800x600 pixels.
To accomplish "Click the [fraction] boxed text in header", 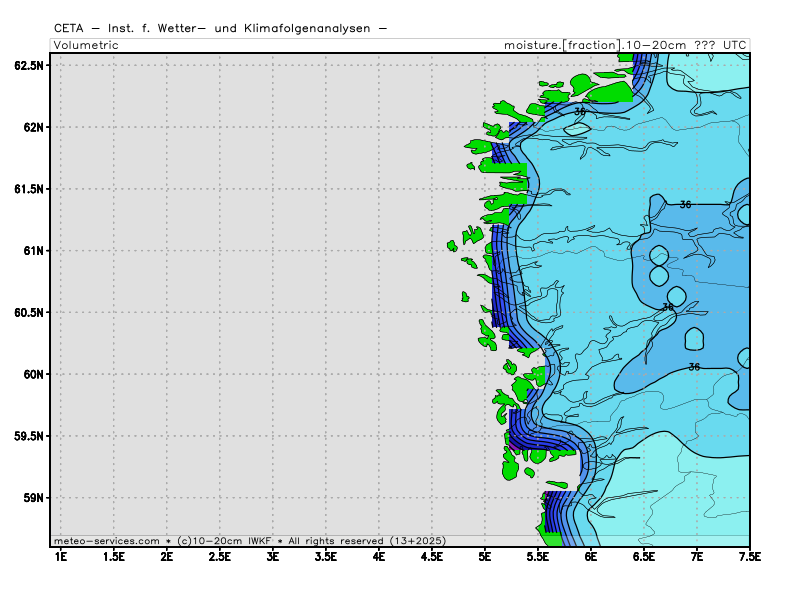I will (591, 45).
